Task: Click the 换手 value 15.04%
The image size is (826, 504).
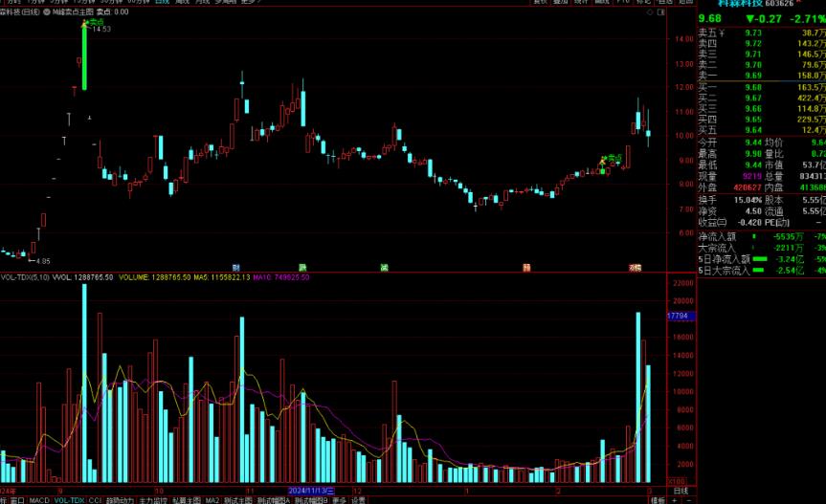Action: coord(748,200)
